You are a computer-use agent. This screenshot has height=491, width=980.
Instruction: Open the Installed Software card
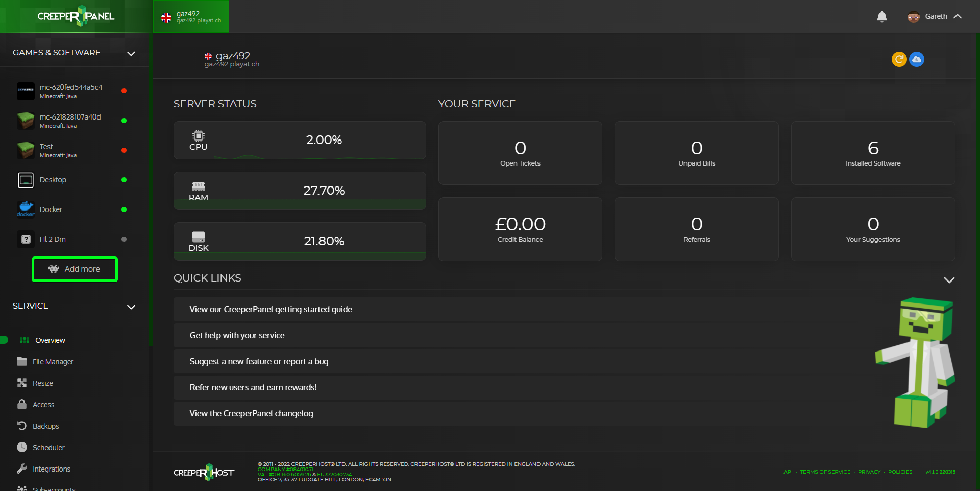pyautogui.click(x=873, y=153)
